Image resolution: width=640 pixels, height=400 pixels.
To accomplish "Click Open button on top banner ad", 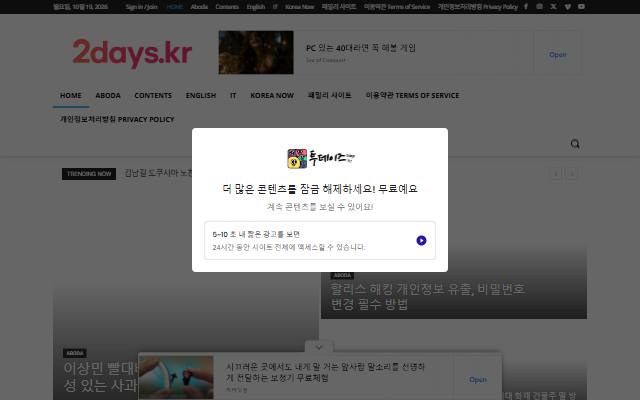I will point(558,55).
